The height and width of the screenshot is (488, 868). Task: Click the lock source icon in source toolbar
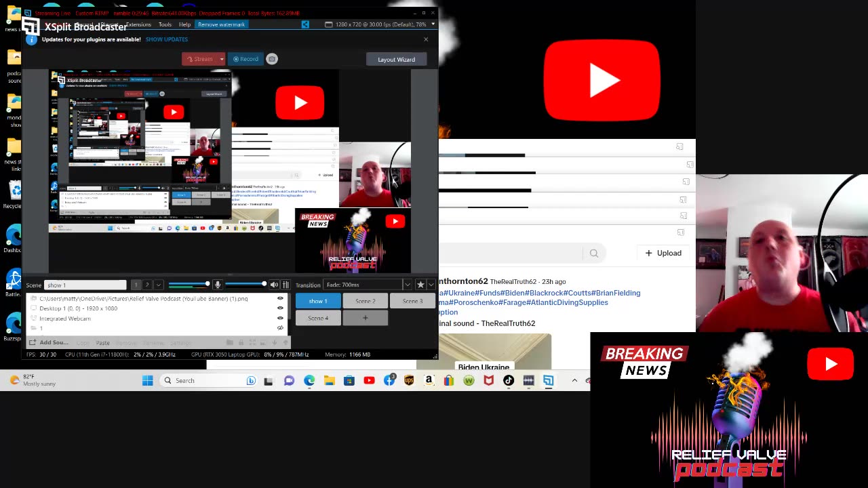(x=241, y=342)
